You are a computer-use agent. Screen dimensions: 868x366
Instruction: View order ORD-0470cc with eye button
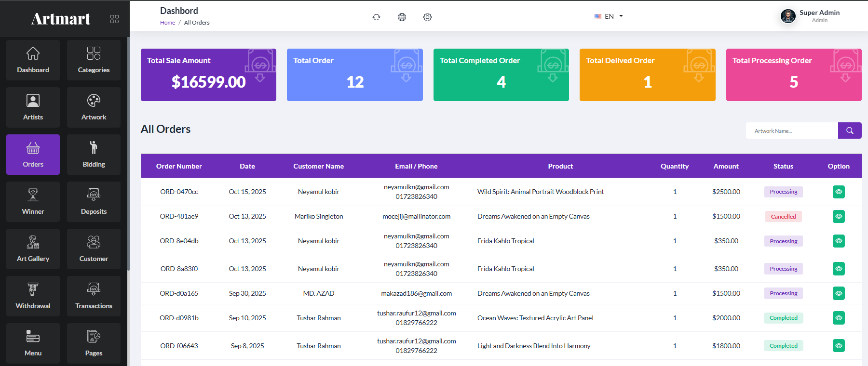pyautogui.click(x=839, y=192)
